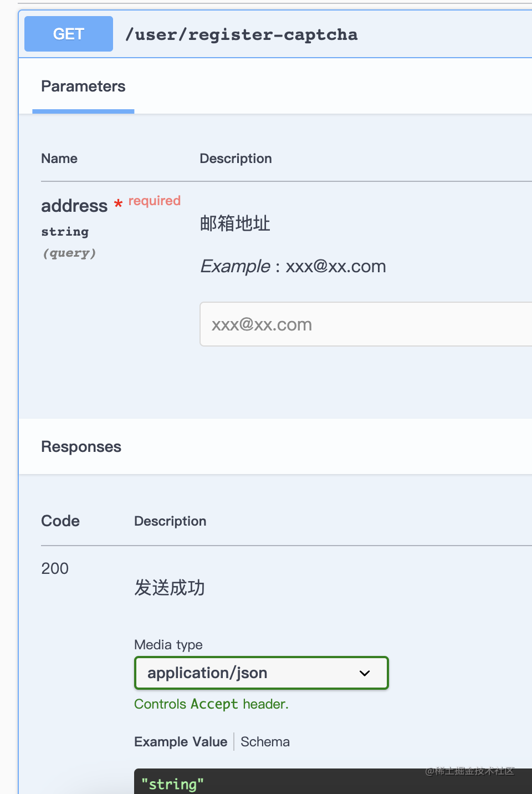
Task: Click the Code column header
Action: tap(60, 521)
